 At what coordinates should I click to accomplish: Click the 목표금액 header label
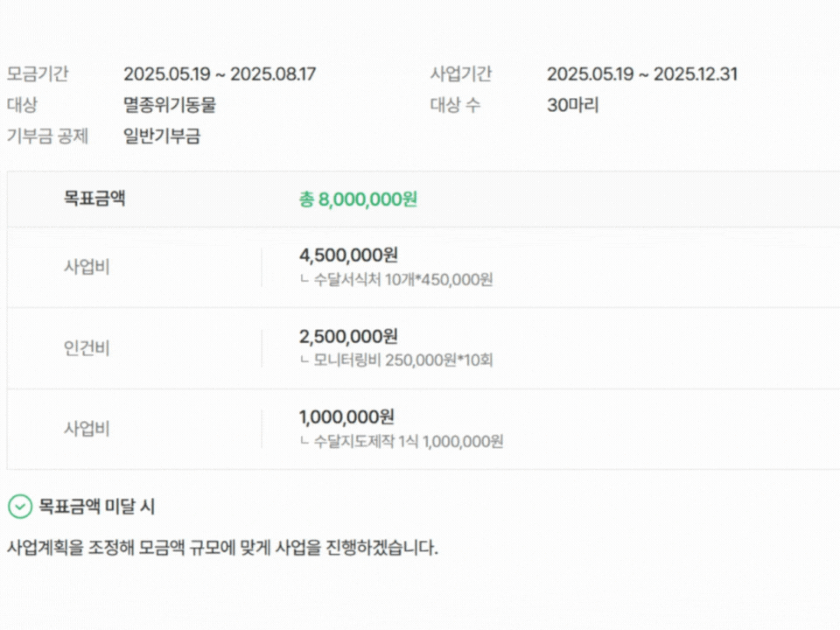[x=94, y=199]
